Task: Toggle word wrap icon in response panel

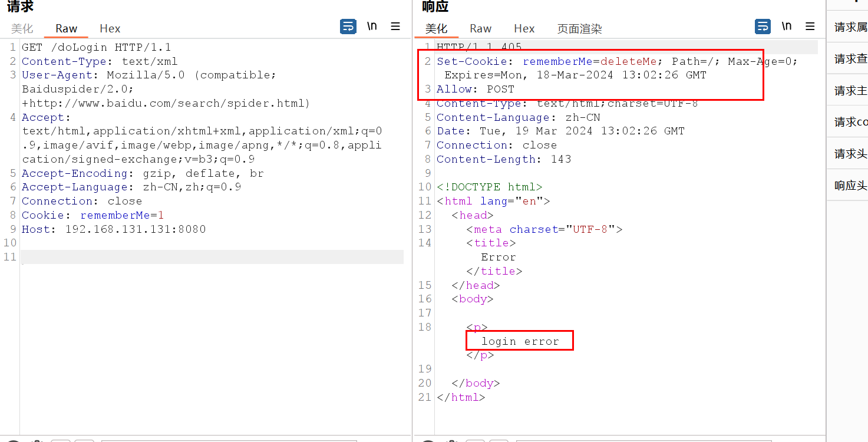Action: tap(763, 27)
